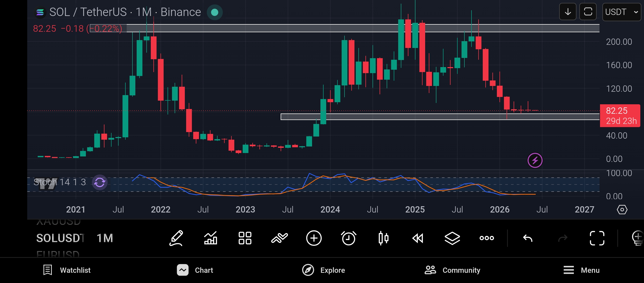The width and height of the screenshot is (644, 283).
Task: Open the Community tab
Action: pos(452,270)
